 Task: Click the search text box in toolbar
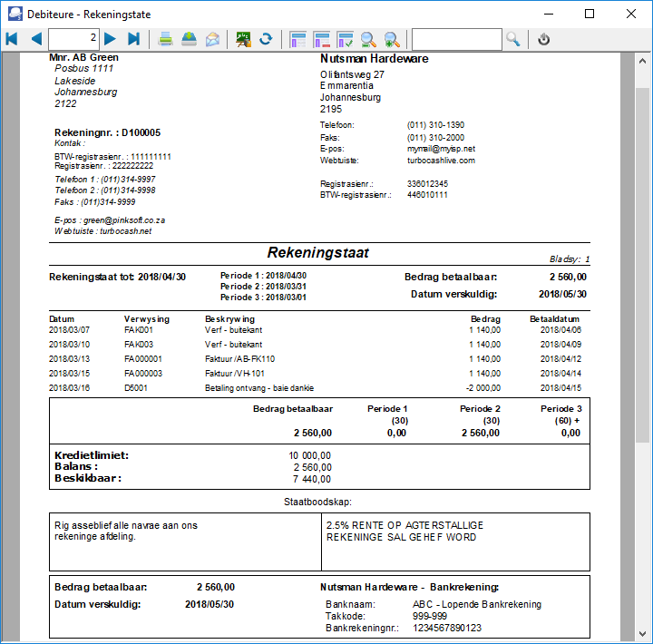457,39
